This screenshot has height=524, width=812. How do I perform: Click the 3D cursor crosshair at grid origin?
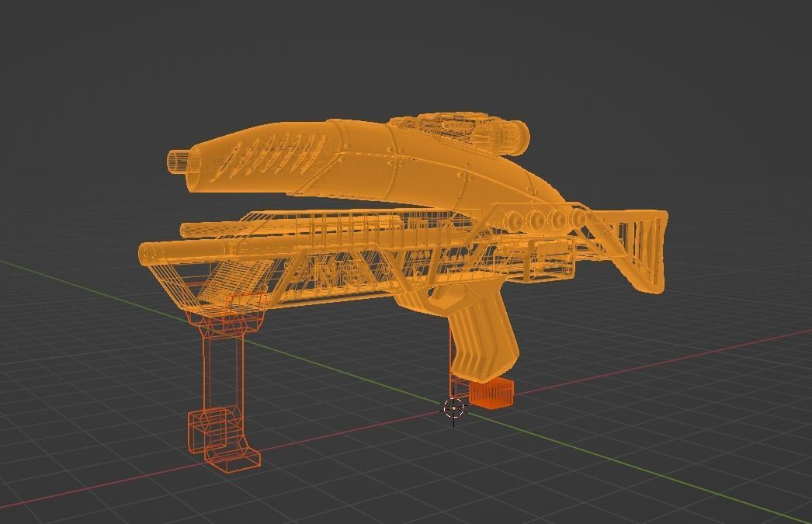[x=453, y=408]
